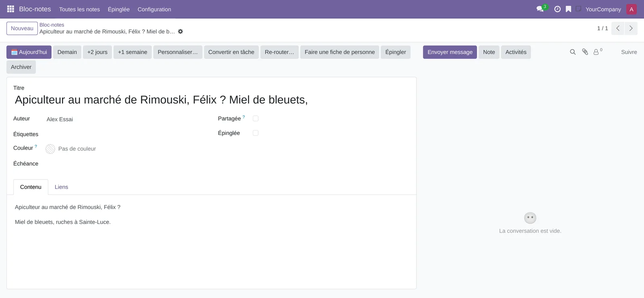Viewport: 644px width, 298px height.
Task: Click the Note button in chatter
Action: click(x=489, y=52)
